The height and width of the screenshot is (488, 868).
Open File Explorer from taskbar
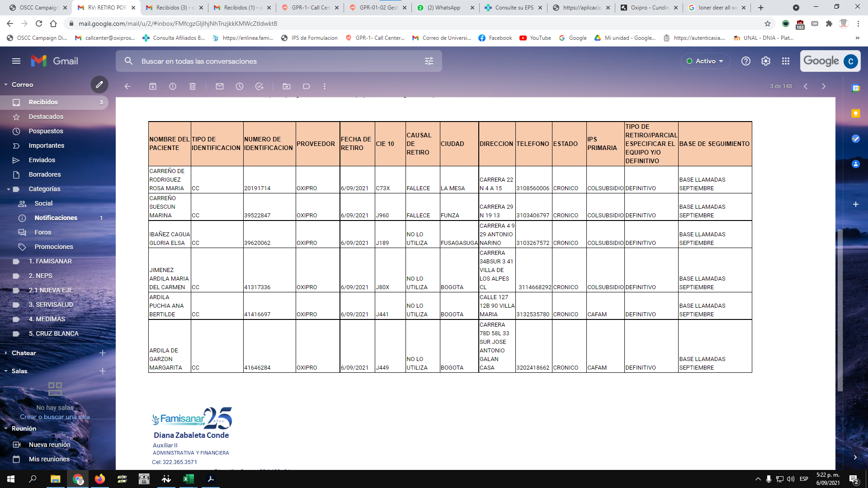point(55,479)
